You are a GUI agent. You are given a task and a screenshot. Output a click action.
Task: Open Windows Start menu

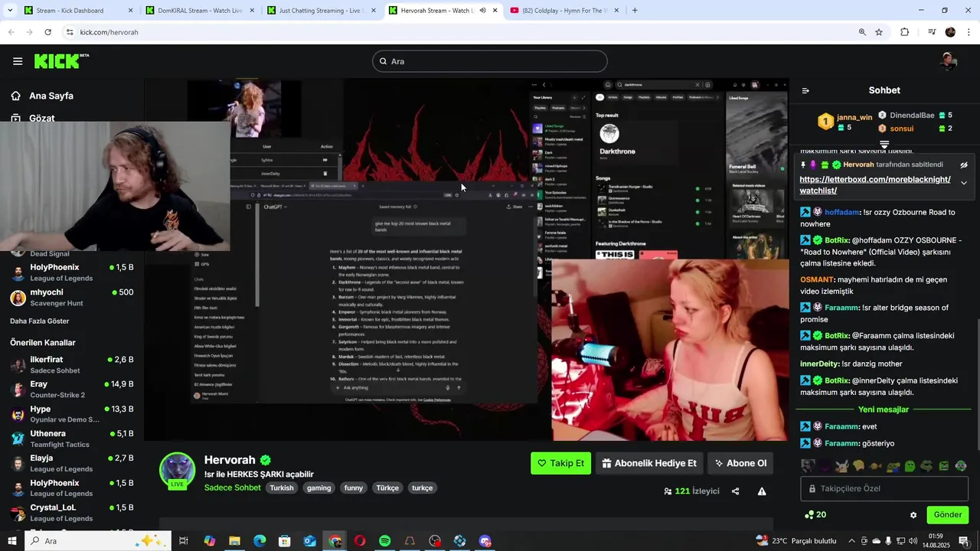tap(12, 541)
